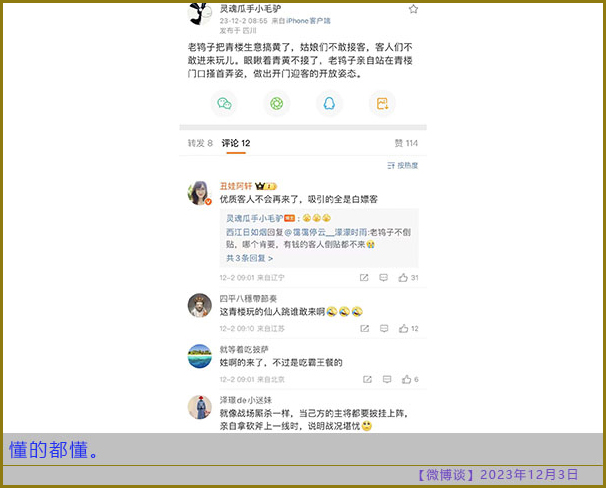This screenshot has height=488, width=606.
Task: Open the 评论 12 tab
Action: [236, 143]
